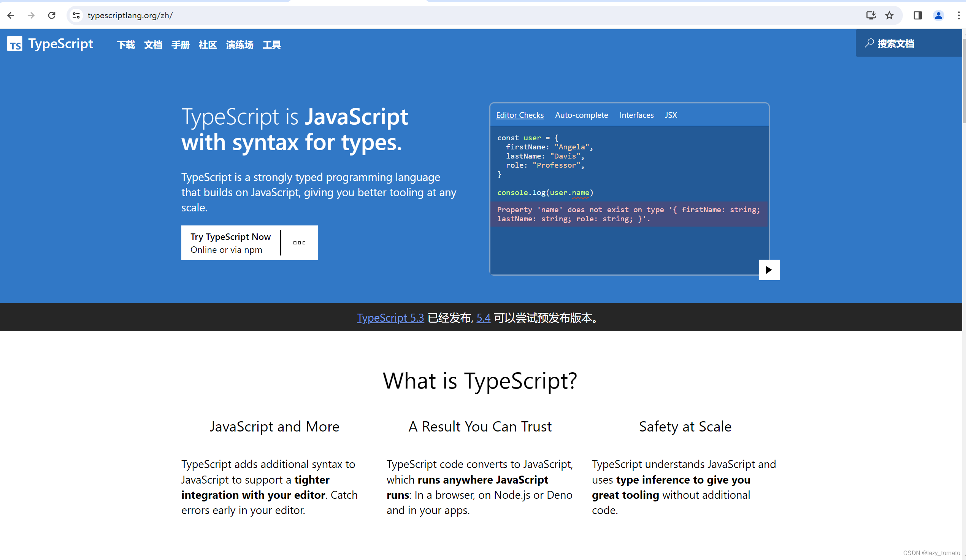966x560 pixels.
Task: Open the TypeScript 5.3 release link
Action: click(x=390, y=317)
